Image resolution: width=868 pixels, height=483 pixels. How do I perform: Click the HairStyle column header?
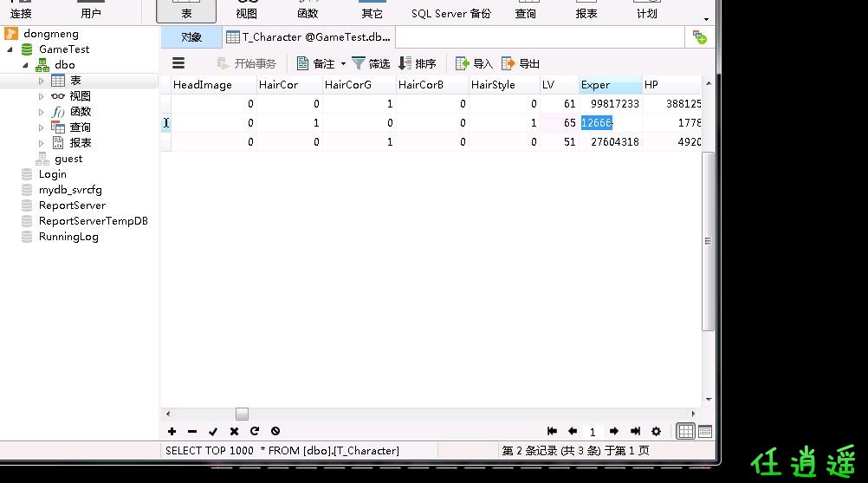pos(504,85)
